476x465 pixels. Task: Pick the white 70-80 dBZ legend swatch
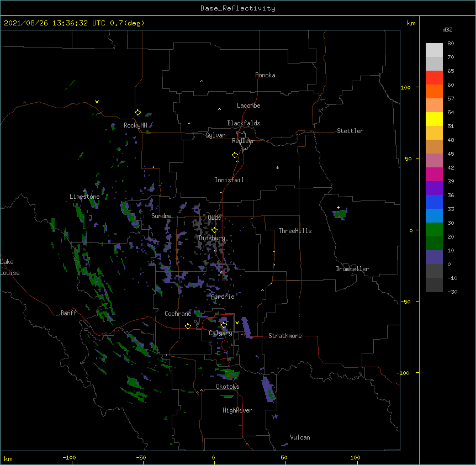coord(434,50)
